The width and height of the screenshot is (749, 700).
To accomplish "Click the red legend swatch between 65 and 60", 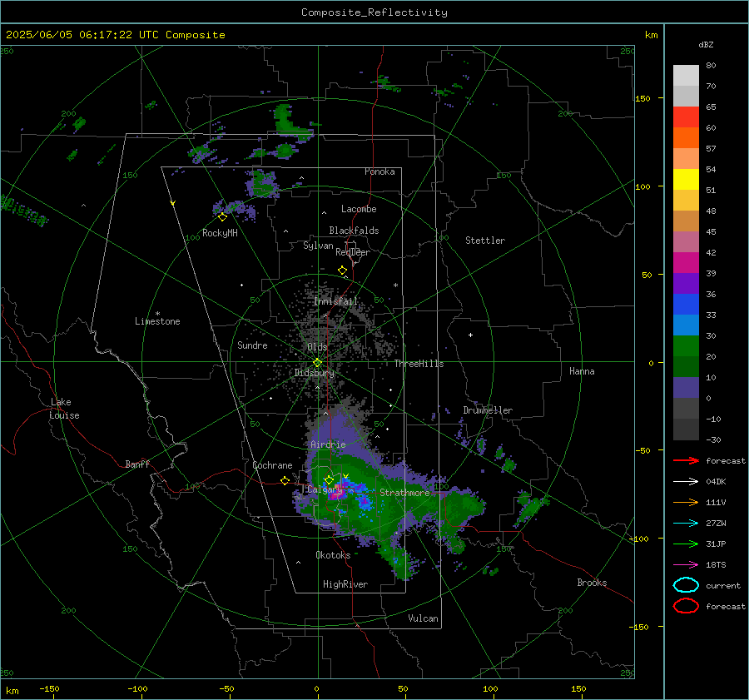I will pyautogui.click(x=686, y=117).
